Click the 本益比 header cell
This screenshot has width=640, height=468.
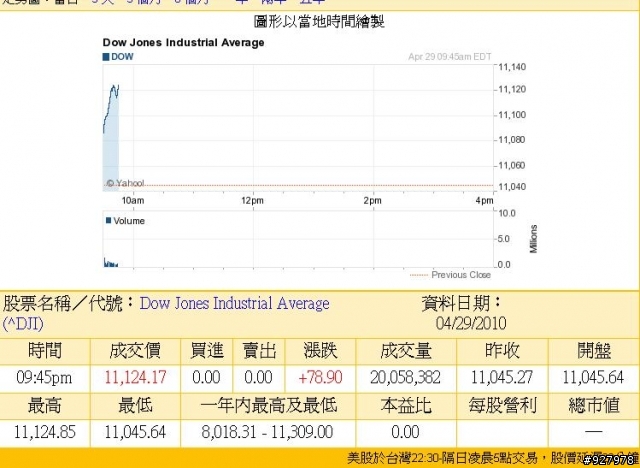click(406, 406)
